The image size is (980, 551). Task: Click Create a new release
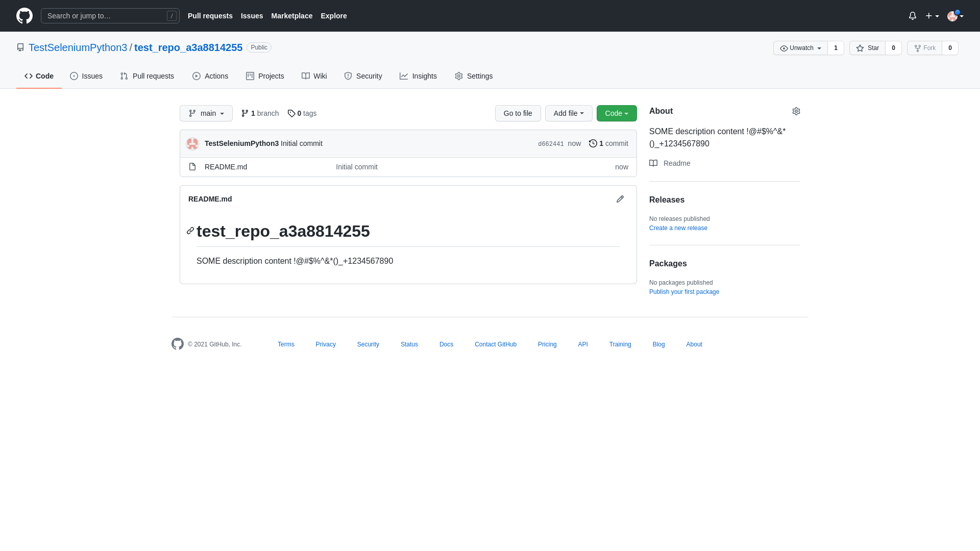[678, 228]
